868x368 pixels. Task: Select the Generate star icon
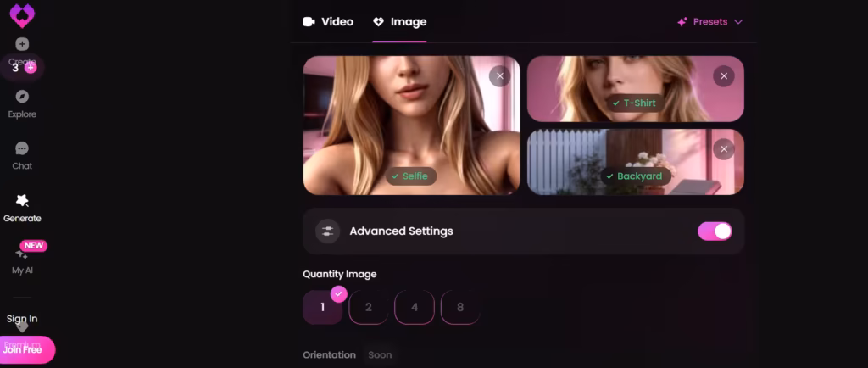(x=22, y=200)
